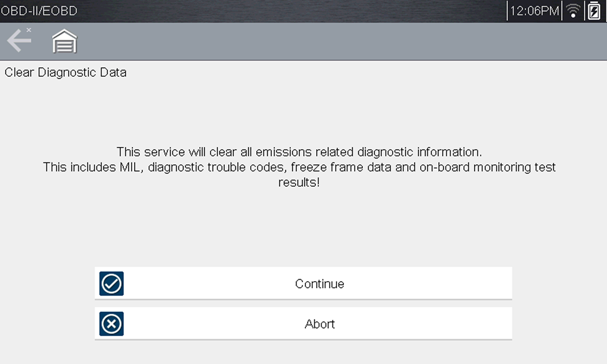
Task: Click the 'diagnostic trouble codes' phrase
Action: (x=217, y=167)
